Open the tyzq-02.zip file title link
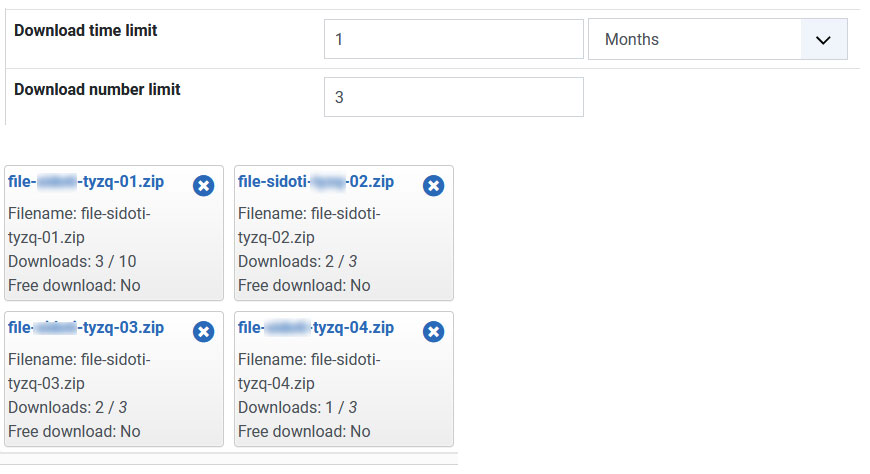The image size is (870, 474). [x=316, y=182]
